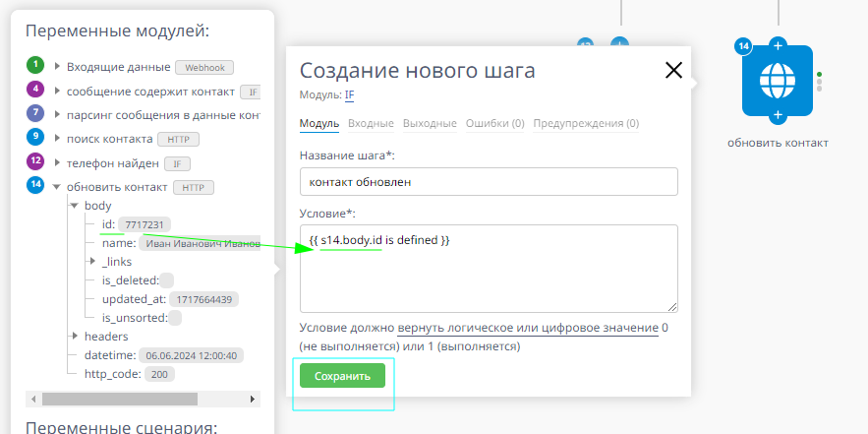This screenshot has height=434, width=868.
Task: Click the green number 1 module badge
Action: point(35,65)
